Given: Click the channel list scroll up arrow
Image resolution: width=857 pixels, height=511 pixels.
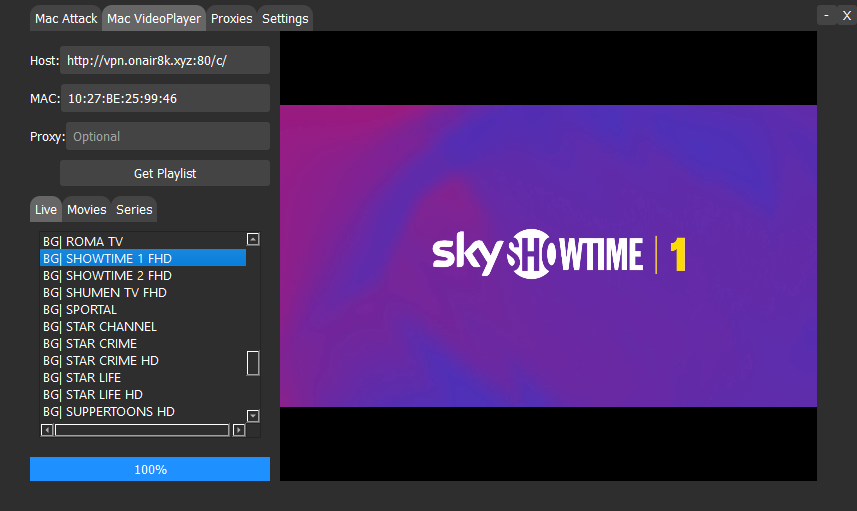Looking at the screenshot, I should pyautogui.click(x=253, y=239).
